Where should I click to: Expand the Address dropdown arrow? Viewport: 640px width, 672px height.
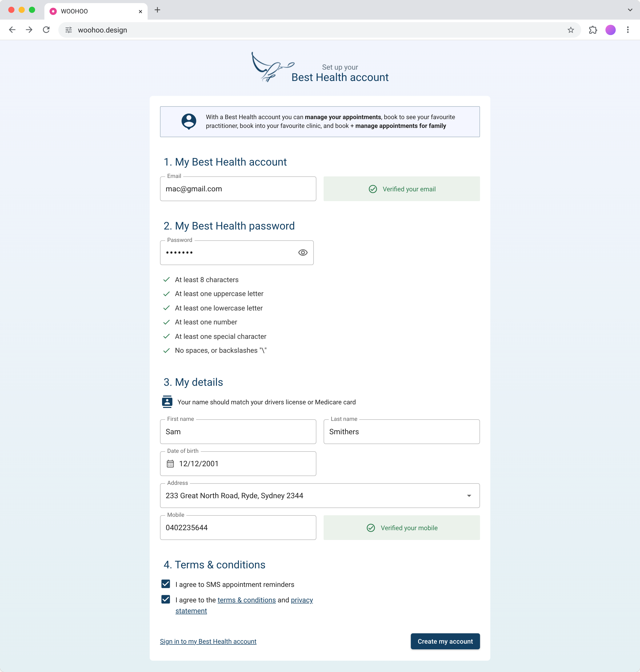(x=469, y=496)
